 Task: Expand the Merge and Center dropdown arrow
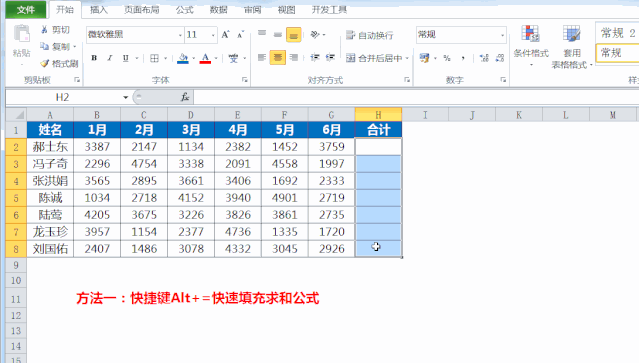pyautogui.click(x=407, y=58)
